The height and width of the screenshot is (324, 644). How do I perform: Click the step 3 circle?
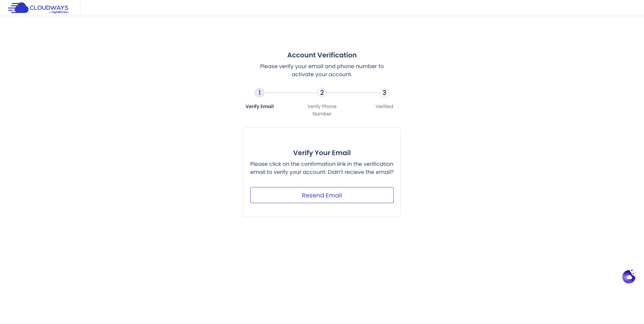pyautogui.click(x=384, y=93)
